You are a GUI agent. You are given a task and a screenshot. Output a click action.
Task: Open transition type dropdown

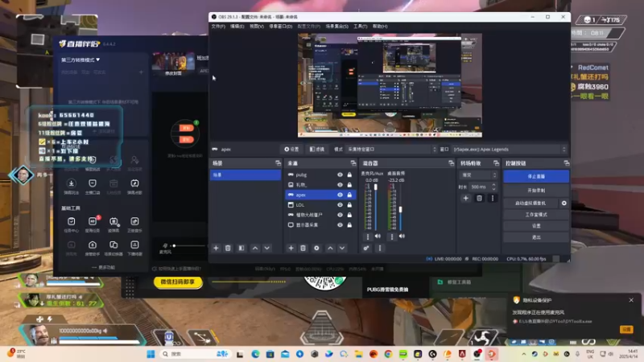point(479,175)
